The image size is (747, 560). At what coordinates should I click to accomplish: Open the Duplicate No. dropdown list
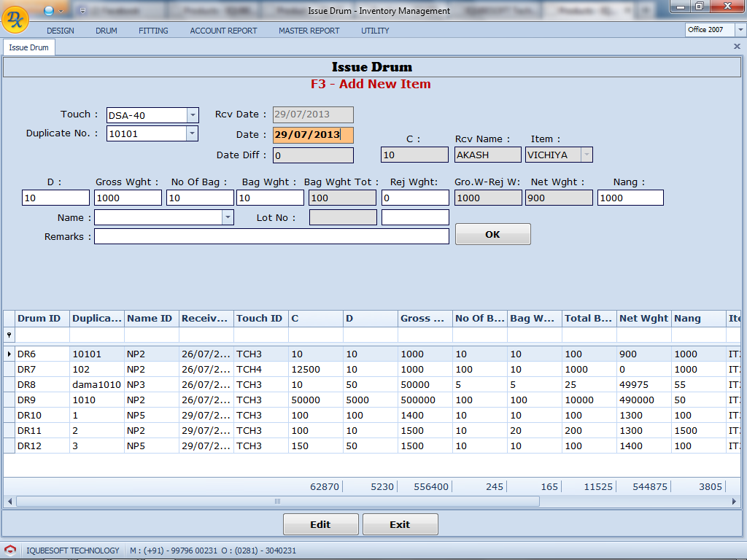point(193,133)
